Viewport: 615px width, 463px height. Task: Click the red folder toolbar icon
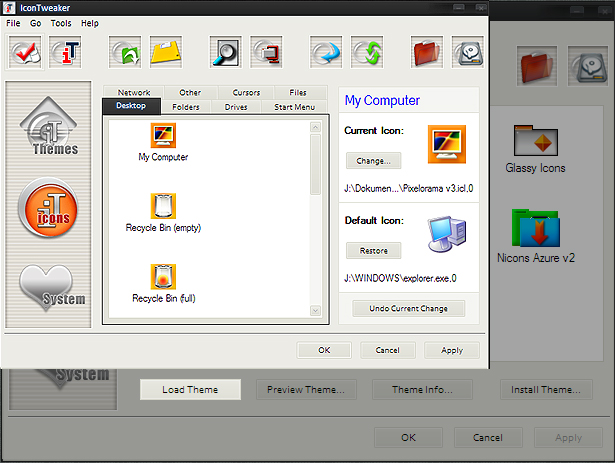click(x=427, y=52)
